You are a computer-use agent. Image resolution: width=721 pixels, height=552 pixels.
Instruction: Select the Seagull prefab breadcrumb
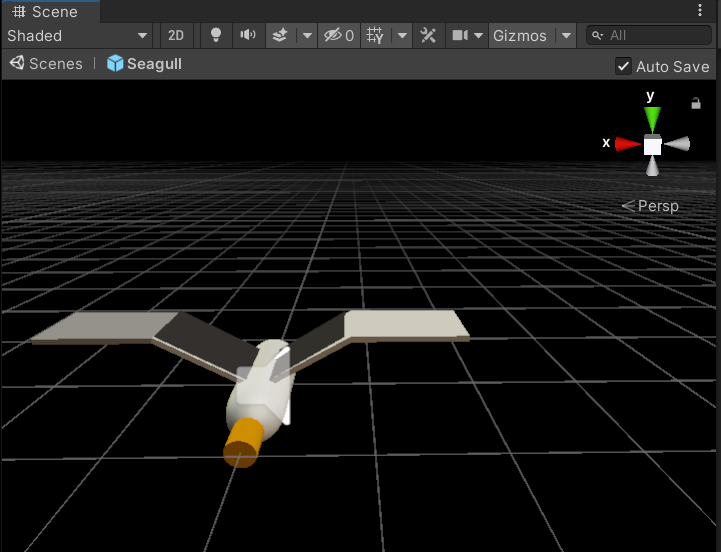144,63
